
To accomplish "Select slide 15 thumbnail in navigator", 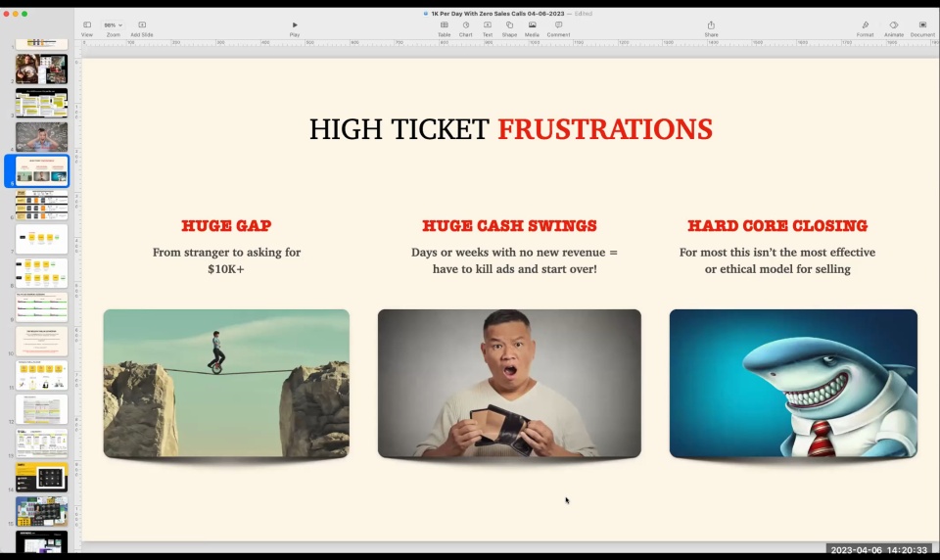I will [x=41, y=511].
